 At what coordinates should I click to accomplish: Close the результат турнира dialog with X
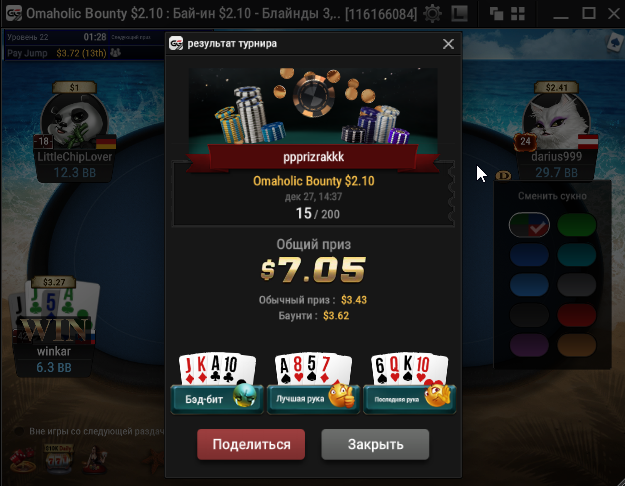click(448, 44)
